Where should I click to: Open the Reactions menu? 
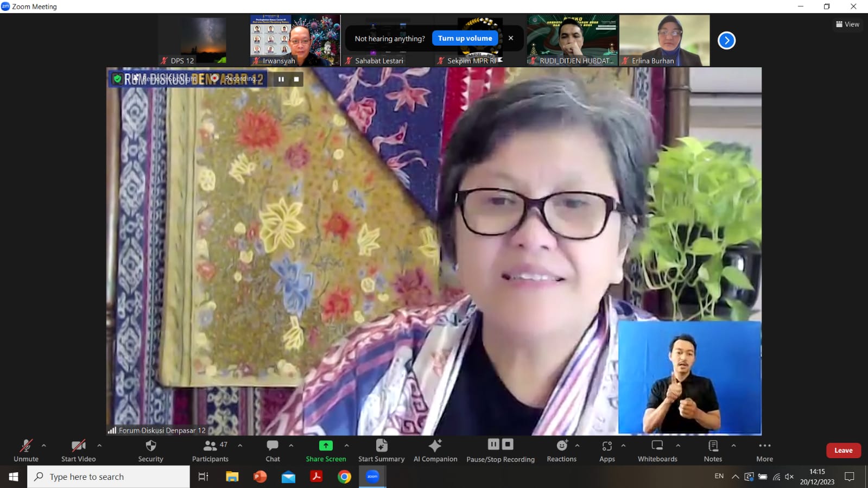[x=561, y=450]
